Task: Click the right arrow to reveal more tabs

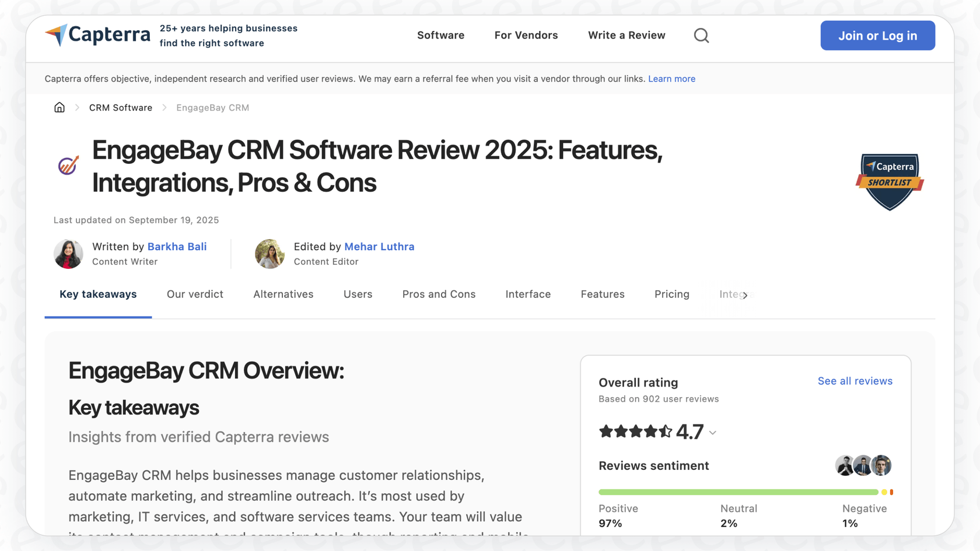Action: pos(745,296)
